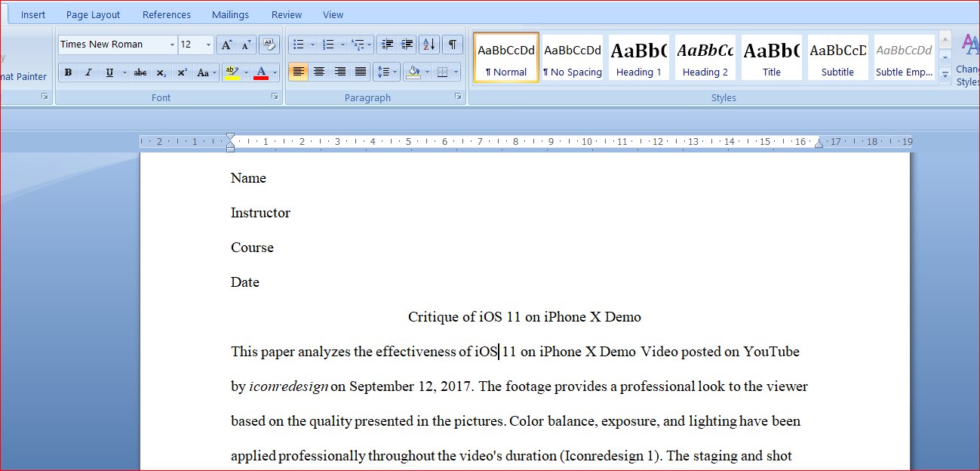This screenshot has height=471, width=980.
Task: Open the Clipboard pane launcher
Action: [x=45, y=97]
